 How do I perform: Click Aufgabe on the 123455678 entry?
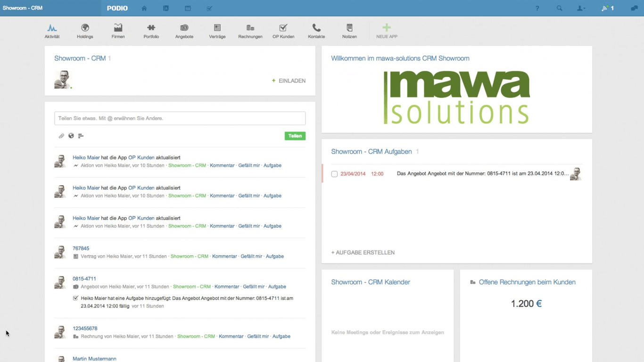click(281, 337)
